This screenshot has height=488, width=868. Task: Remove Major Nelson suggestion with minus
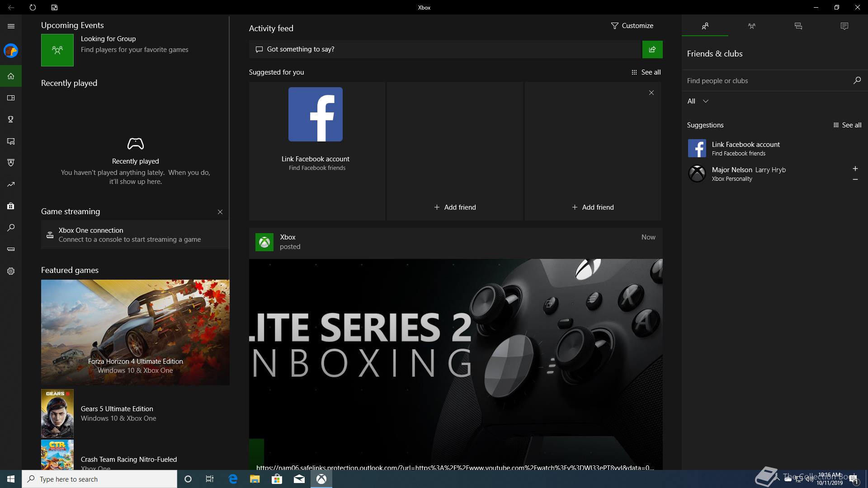coord(855,179)
